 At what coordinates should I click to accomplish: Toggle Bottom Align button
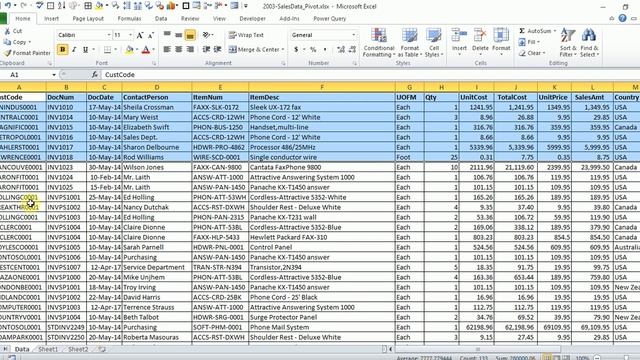coord(190,35)
